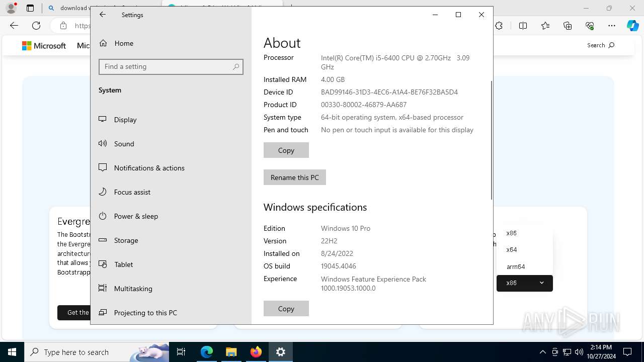Collapse the x86 architecture combo box
This screenshot has width=644, height=362.
[x=525, y=283]
